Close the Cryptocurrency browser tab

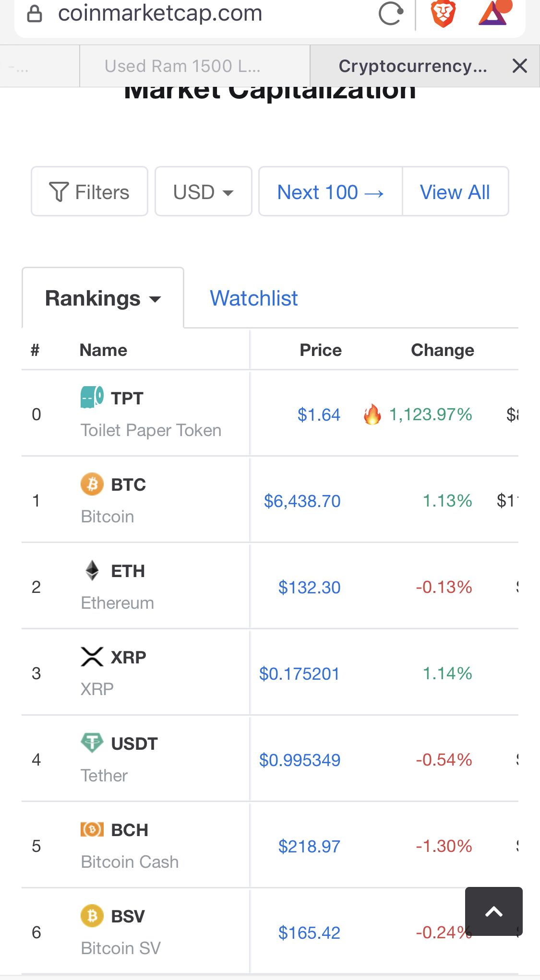pos(520,66)
